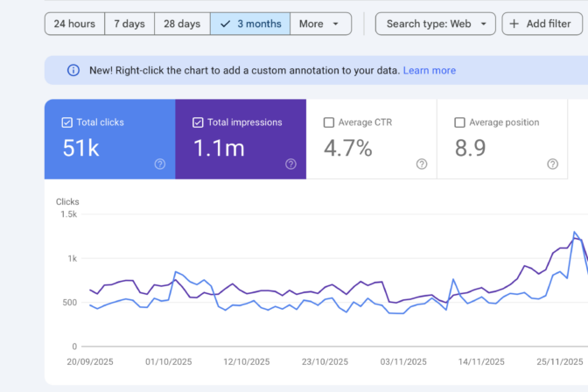The image size is (588, 392).
Task: Open Average position help question mark
Action: (x=552, y=164)
